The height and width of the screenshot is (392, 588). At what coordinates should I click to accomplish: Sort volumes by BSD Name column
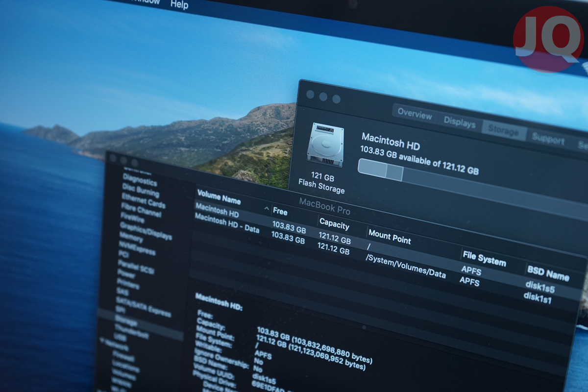point(548,272)
